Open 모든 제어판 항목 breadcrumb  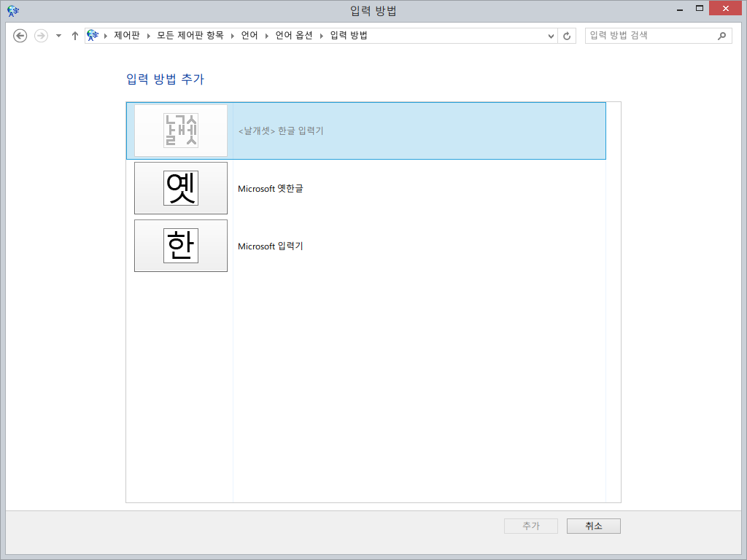click(x=190, y=36)
